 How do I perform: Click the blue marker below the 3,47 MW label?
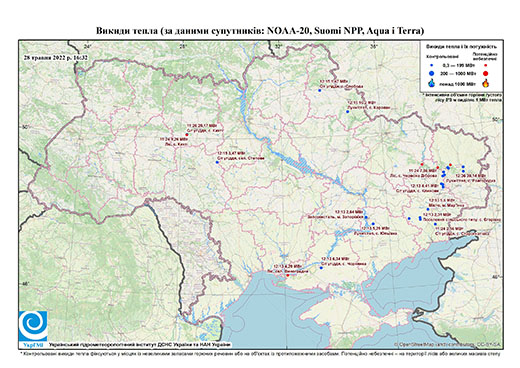pyautogui.click(x=217, y=162)
